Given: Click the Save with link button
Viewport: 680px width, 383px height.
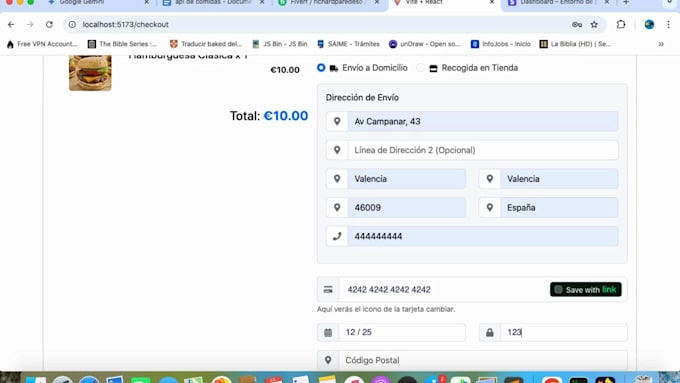Looking at the screenshot, I should pyautogui.click(x=585, y=289).
